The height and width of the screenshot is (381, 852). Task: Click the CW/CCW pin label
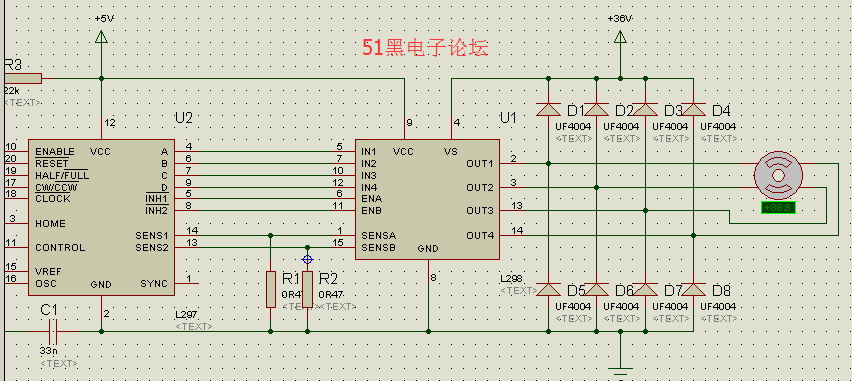(x=56, y=188)
